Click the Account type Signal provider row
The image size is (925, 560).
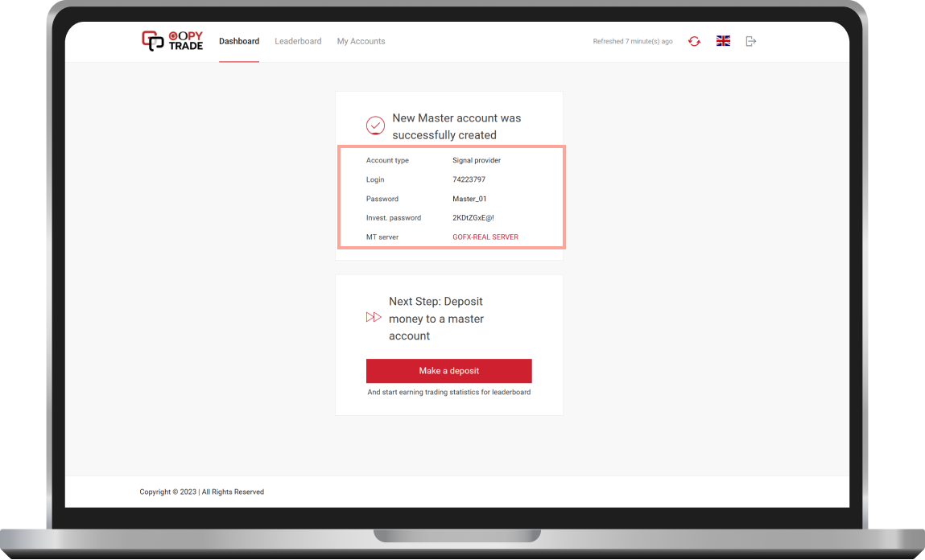[435, 160]
